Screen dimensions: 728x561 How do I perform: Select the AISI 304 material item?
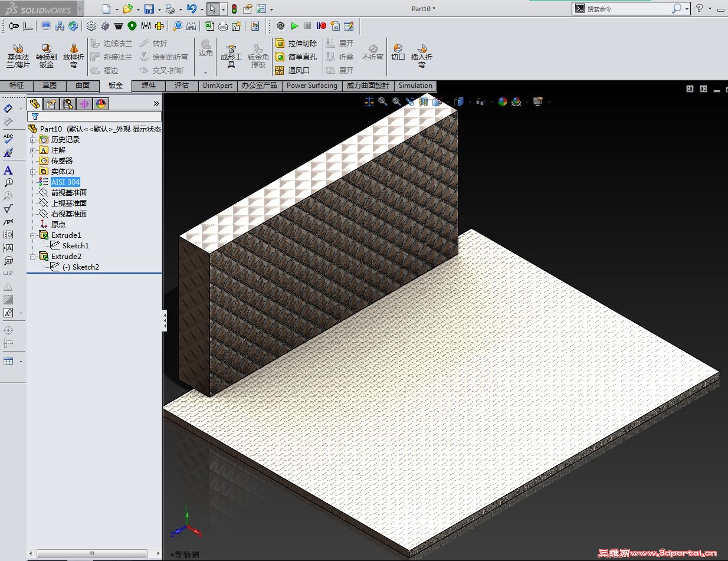(65, 182)
